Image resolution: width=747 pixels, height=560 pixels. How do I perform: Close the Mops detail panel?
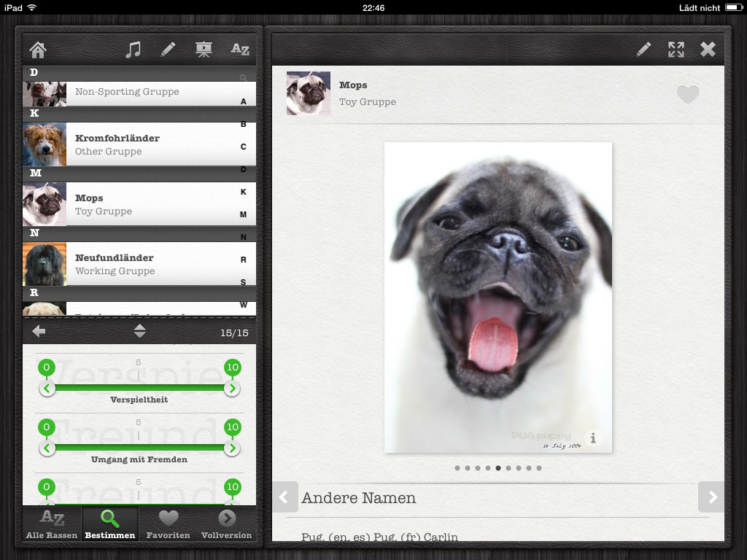708,50
